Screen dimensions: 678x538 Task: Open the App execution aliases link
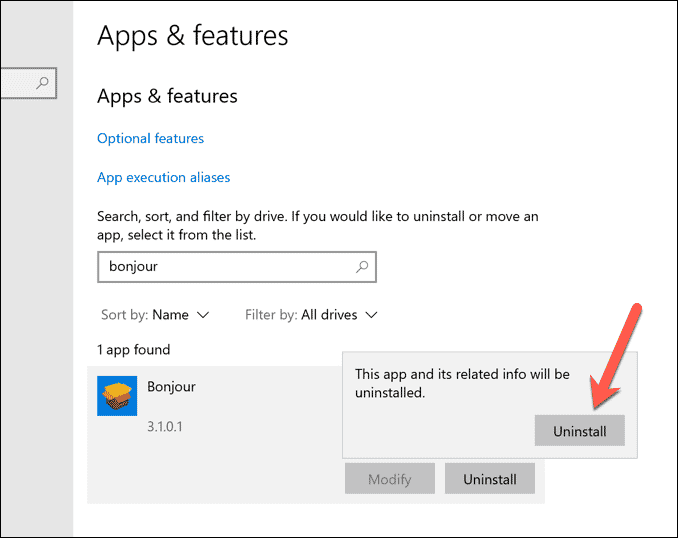(x=163, y=178)
